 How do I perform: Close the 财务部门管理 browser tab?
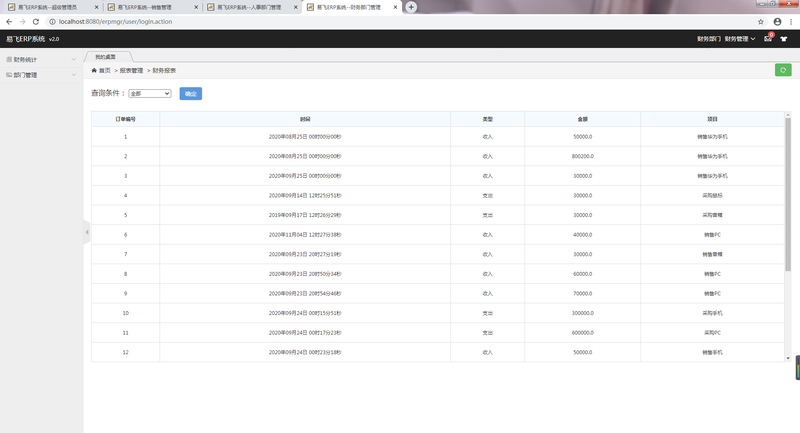(x=395, y=7)
